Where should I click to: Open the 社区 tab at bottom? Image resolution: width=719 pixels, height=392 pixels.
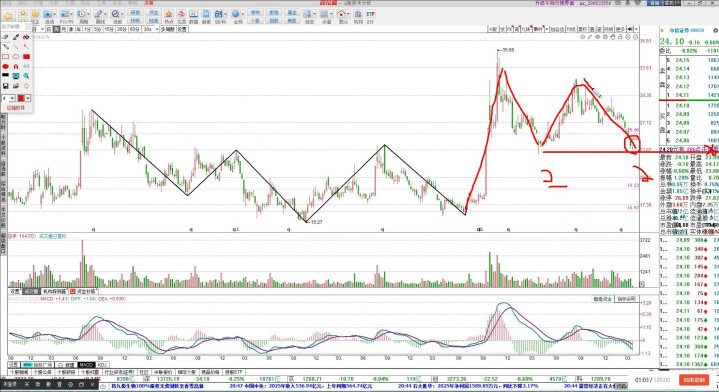tap(144, 372)
